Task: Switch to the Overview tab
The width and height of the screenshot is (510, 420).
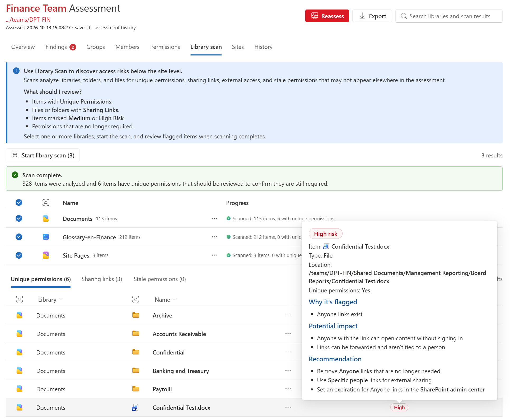Action: [23, 47]
